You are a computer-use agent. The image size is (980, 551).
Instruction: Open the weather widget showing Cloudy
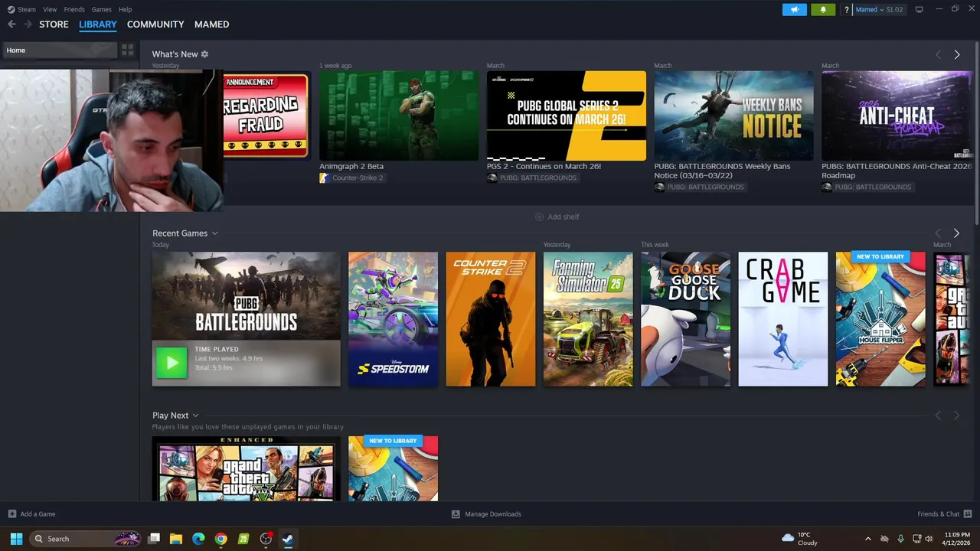tap(799, 539)
